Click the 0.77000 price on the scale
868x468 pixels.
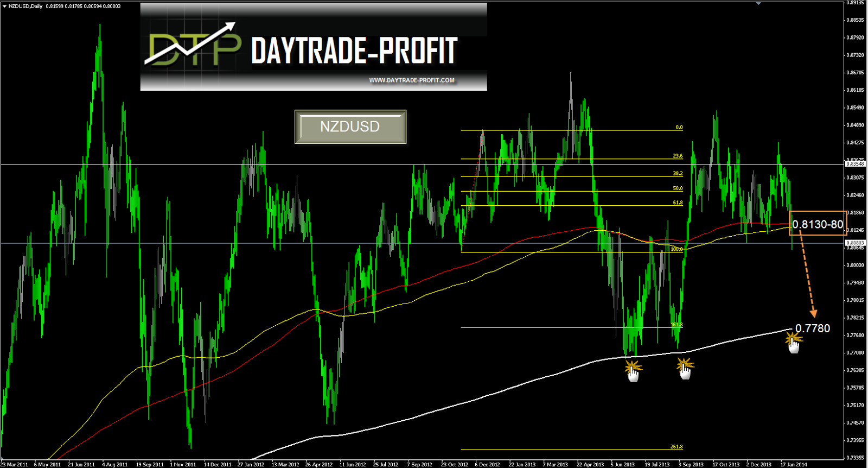click(x=856, y=352)
